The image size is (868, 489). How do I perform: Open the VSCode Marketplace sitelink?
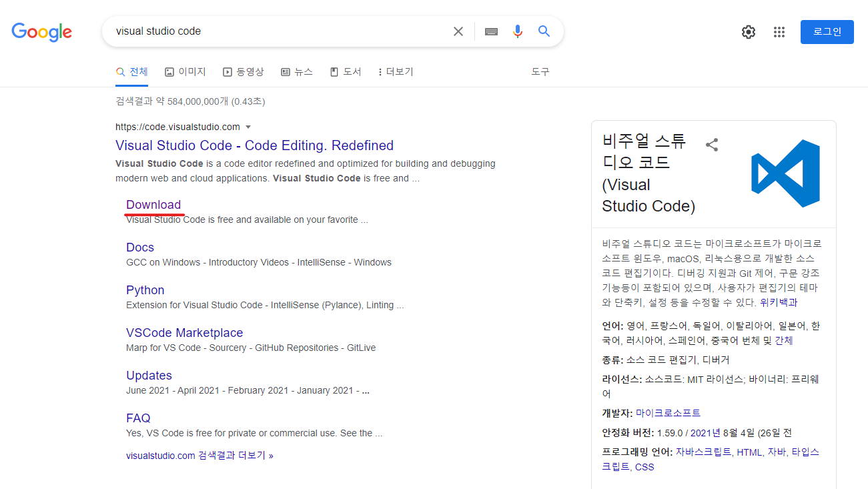coord(184,333)
